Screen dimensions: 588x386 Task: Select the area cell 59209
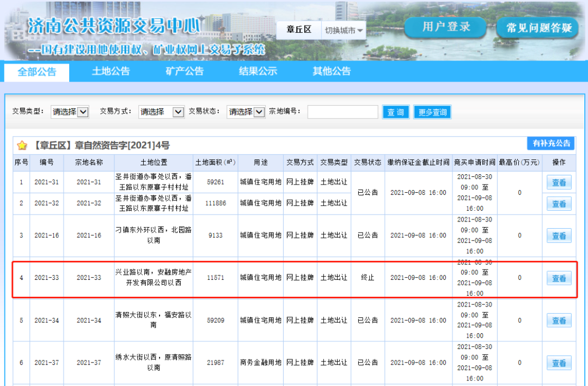[216, 320]
